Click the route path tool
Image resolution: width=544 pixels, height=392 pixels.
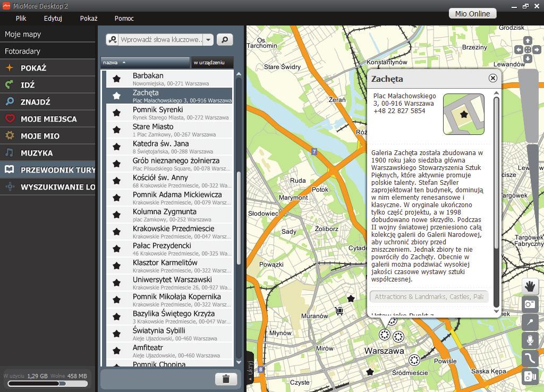tap(530, 359)
